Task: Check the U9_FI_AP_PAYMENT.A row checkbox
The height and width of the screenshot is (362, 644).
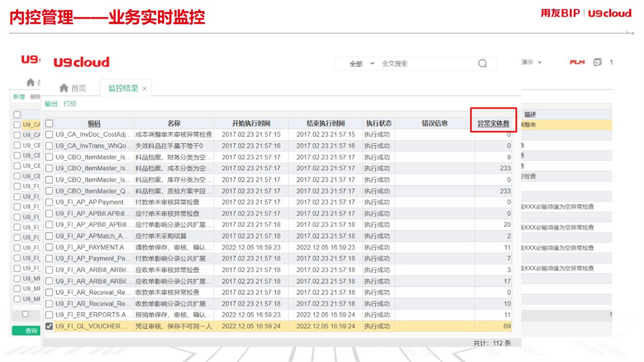Action: point(49,247)
